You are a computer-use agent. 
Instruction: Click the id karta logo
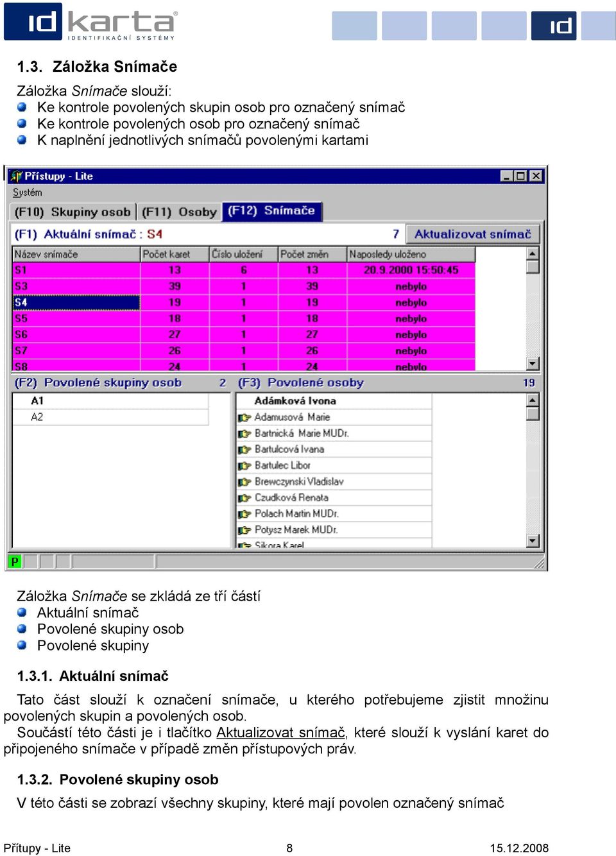[91, 22]
